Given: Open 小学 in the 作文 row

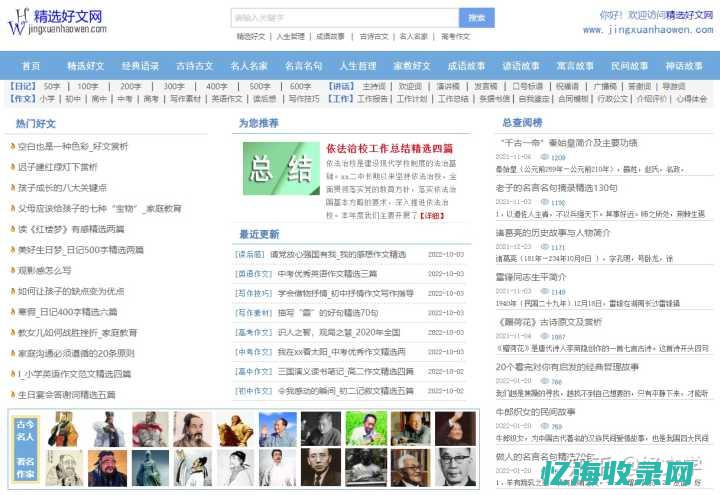Looking at the screenshot, I should point(47,99).
